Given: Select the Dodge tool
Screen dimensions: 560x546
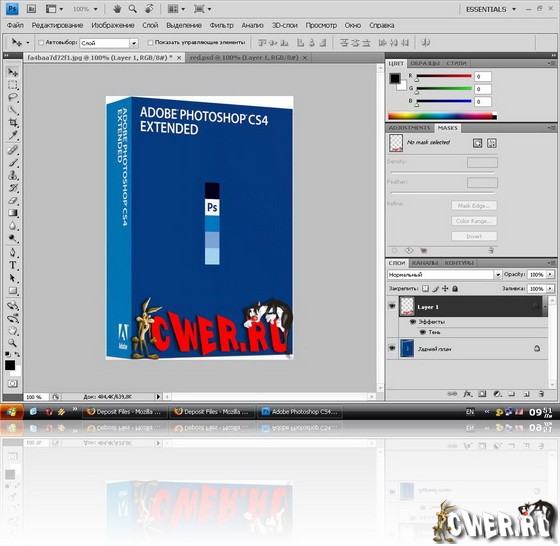Looking at the screenshot, I should (x=12, y=238).
